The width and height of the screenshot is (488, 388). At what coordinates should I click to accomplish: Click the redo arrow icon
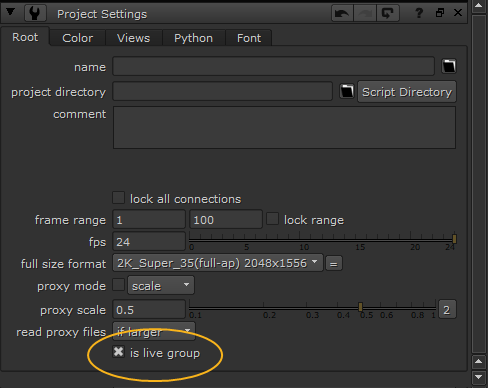coord(365,13)
